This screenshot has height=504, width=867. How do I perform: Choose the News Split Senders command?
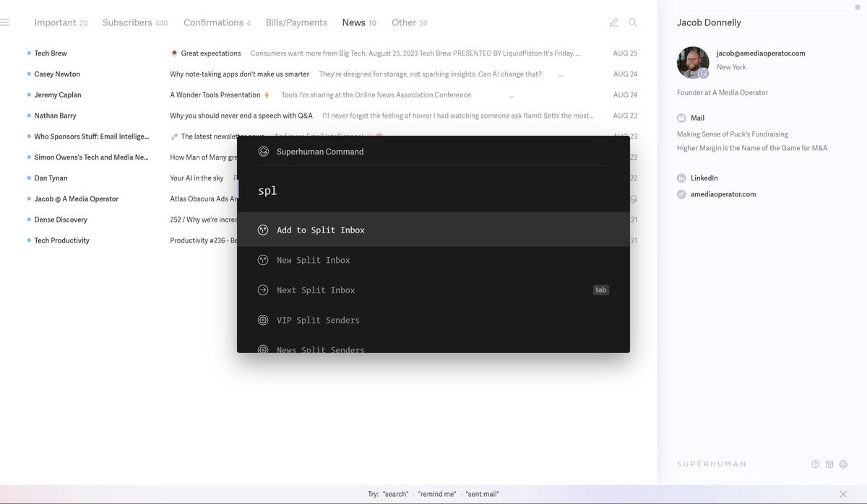(x=433, y=347)
